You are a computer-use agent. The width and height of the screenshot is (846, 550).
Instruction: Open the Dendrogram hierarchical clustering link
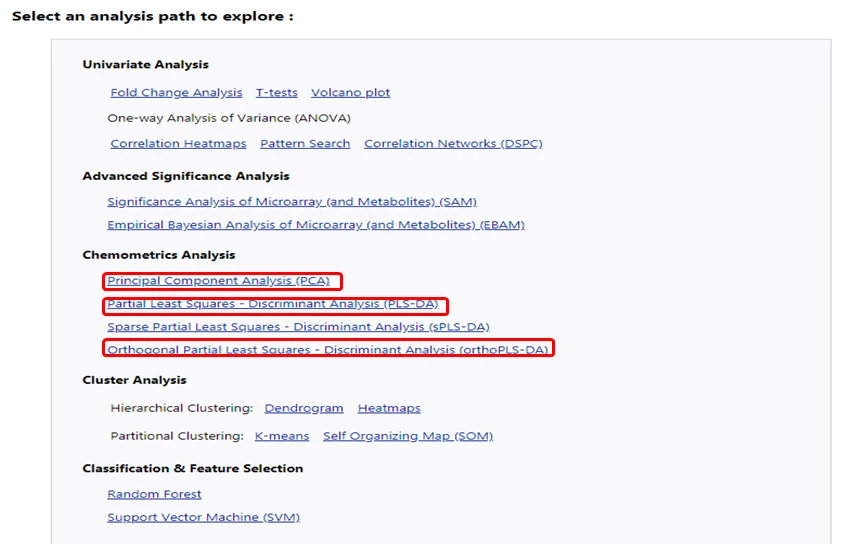pyautogui.click(x=304, y=408)
